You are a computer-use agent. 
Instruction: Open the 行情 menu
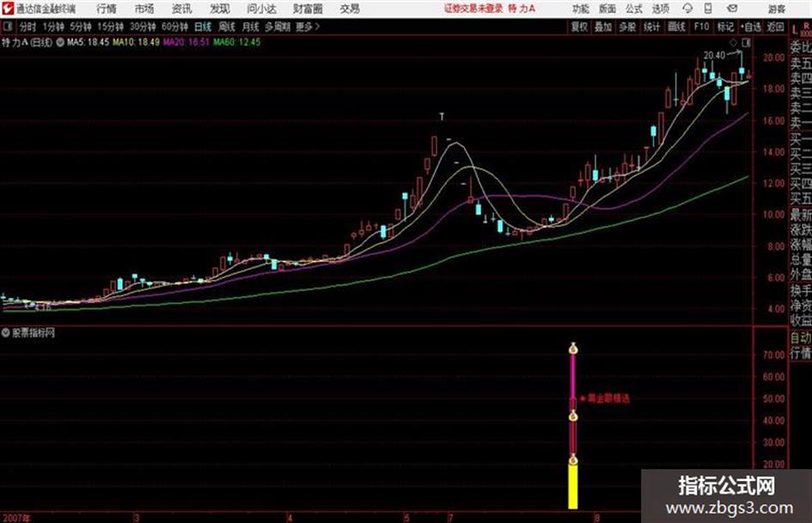107,9
